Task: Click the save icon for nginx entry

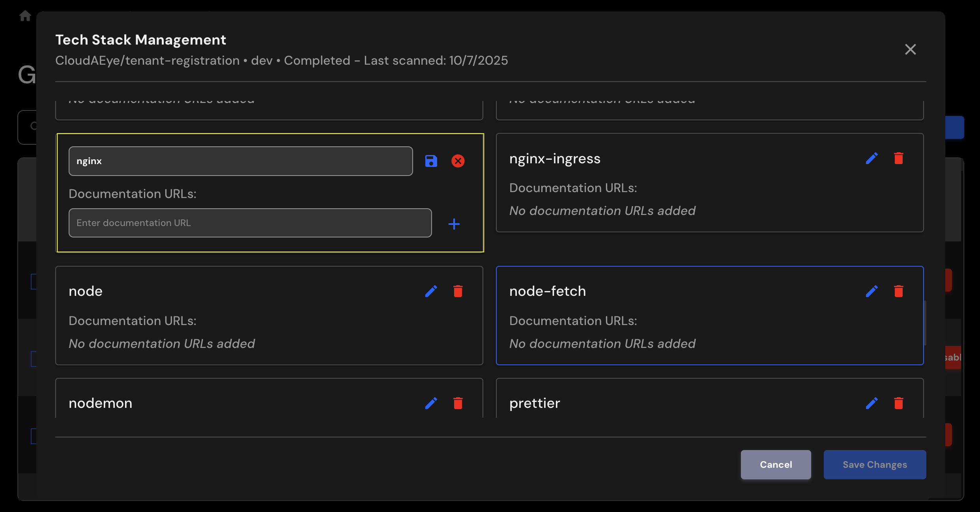Action: coord(431,161)
